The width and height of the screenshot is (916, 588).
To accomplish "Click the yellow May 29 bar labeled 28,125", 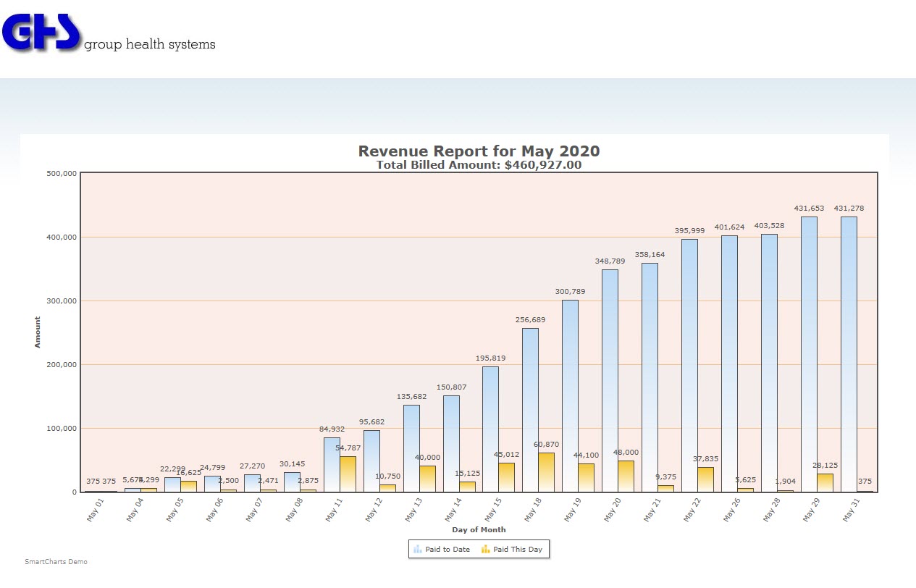I will tap(825, 482).
